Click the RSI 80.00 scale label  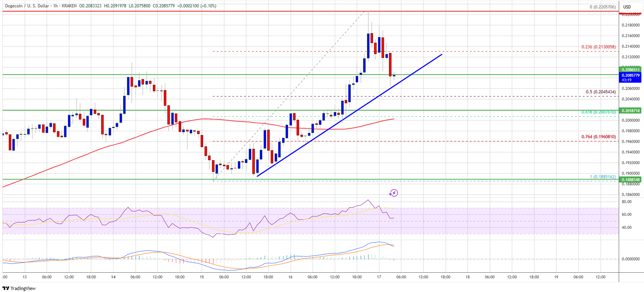(x=626, y=202)
